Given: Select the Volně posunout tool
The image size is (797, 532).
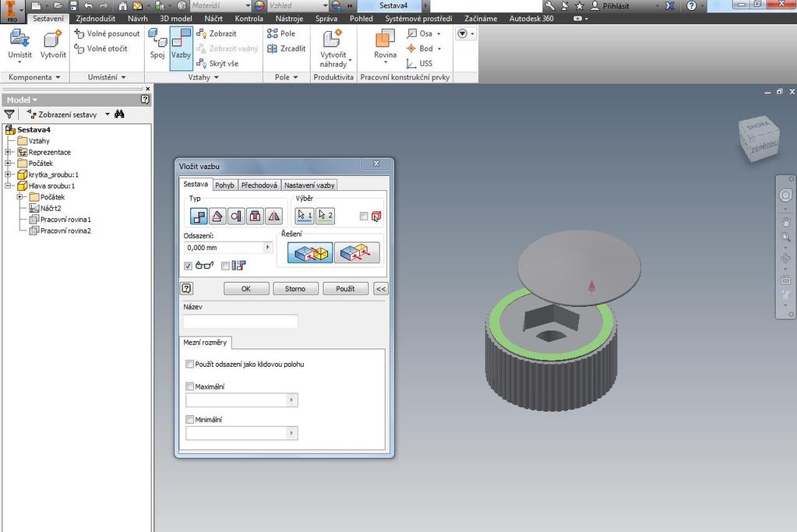Looking at the screenshot, I should [107, 33].
